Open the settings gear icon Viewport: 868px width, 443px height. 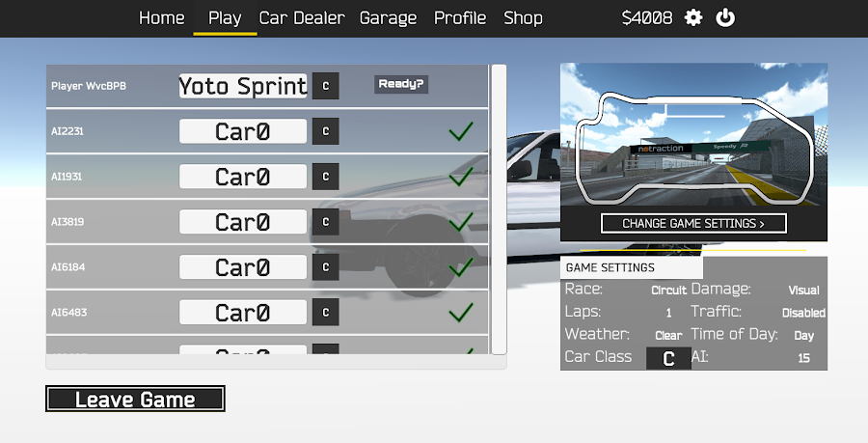click(x=693, y=17)
